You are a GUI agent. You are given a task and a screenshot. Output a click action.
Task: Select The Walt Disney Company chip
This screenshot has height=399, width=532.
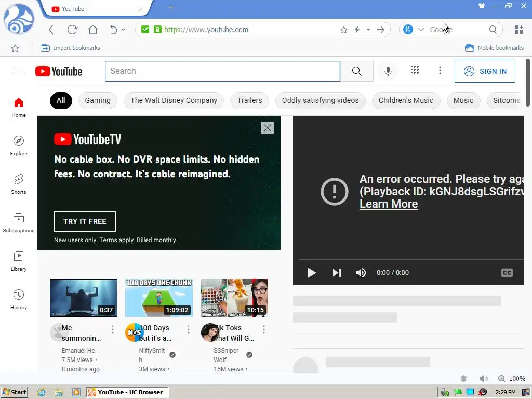[x=174, y=100]
